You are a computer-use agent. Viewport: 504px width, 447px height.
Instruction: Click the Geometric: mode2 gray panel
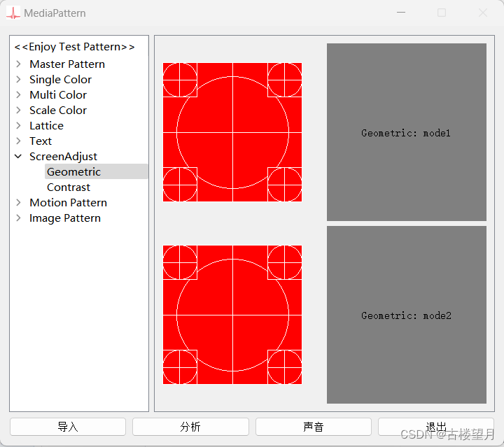click(x=407, y=315)
